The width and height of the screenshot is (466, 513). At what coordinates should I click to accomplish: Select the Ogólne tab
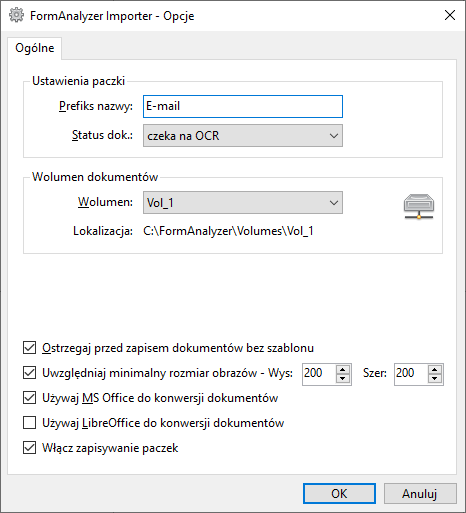pos(35,48)
